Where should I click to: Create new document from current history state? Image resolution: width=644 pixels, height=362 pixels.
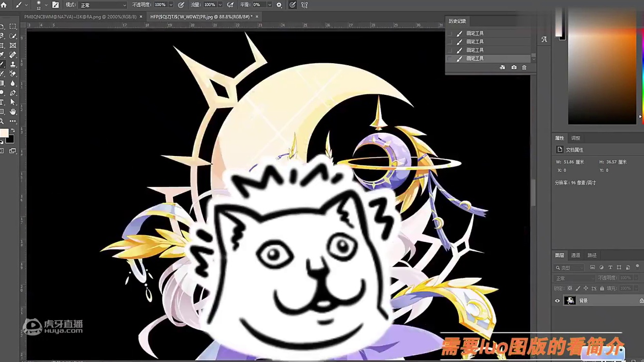coord(502,67)
